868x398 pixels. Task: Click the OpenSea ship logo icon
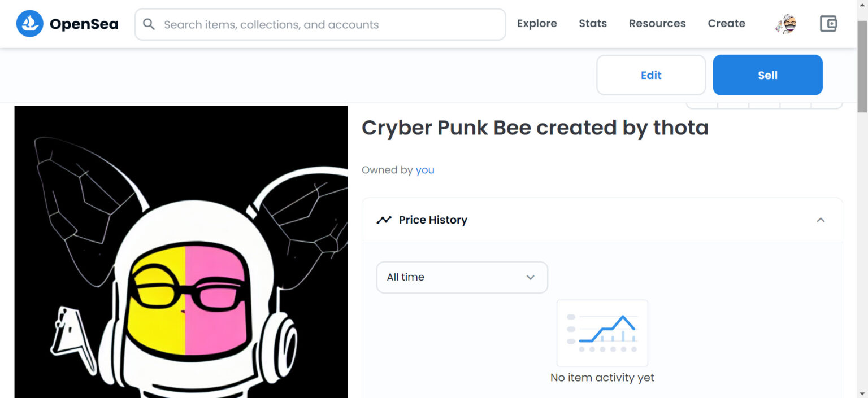pos(30,24)
